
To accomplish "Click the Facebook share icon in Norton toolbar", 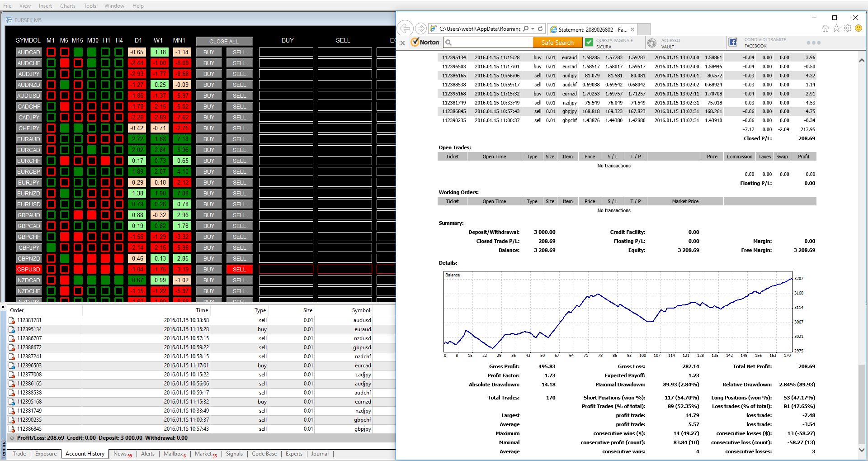I will click(x=733, y=43).
